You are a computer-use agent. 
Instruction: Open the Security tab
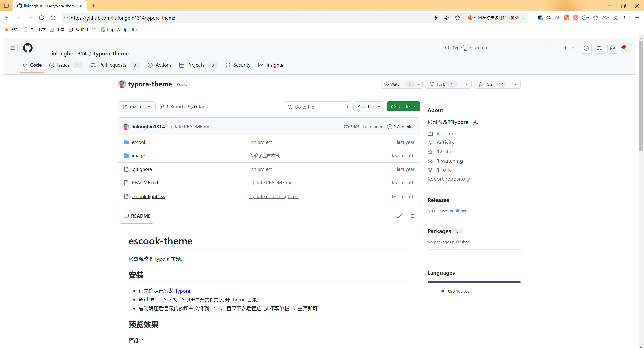(238, 65)
